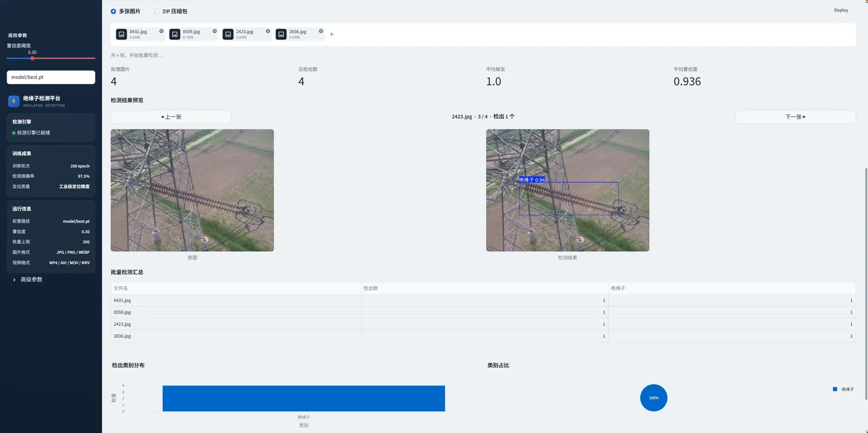Viewport: 868px width, 433px height.
Task: Click the 2423.jpg file image icon
Action: coord(228,34)
